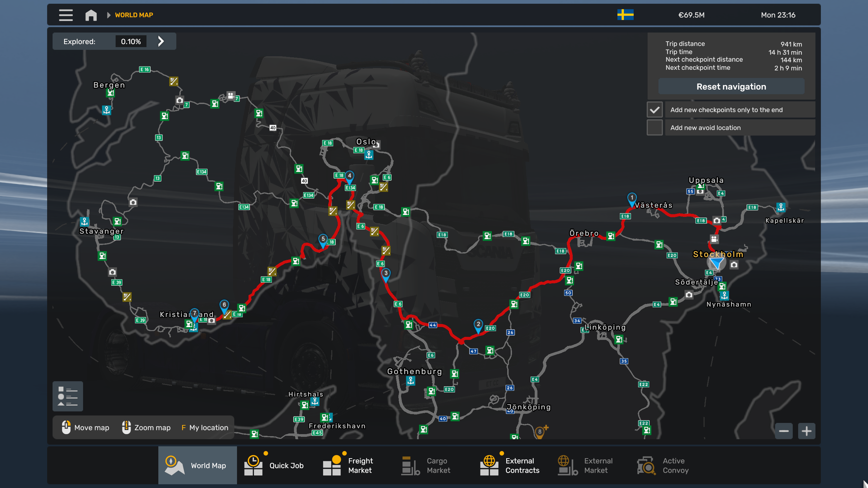
Task: Click the current location arrow at Stockholm
Action: 716,263
